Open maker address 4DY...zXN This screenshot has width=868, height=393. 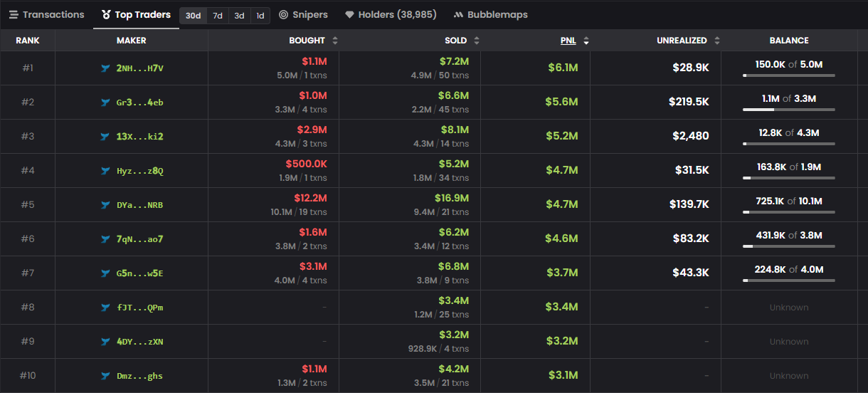pos(139,342)
